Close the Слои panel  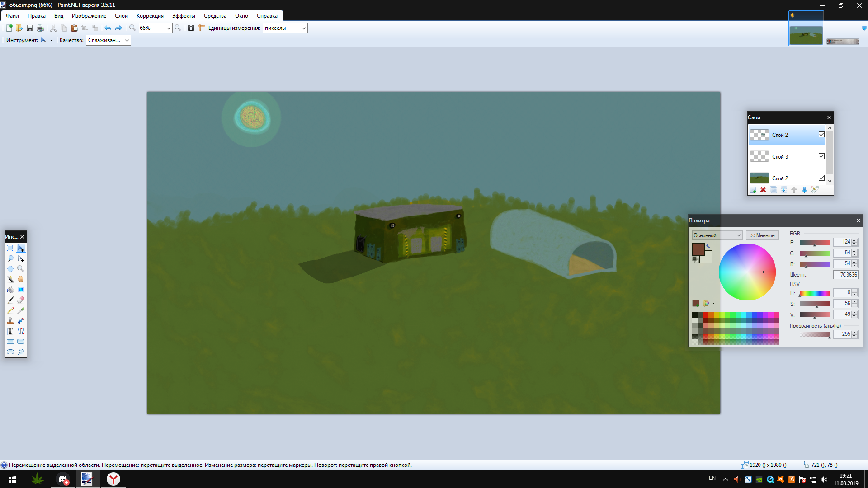pyautogui.click(x=829, y=117)
